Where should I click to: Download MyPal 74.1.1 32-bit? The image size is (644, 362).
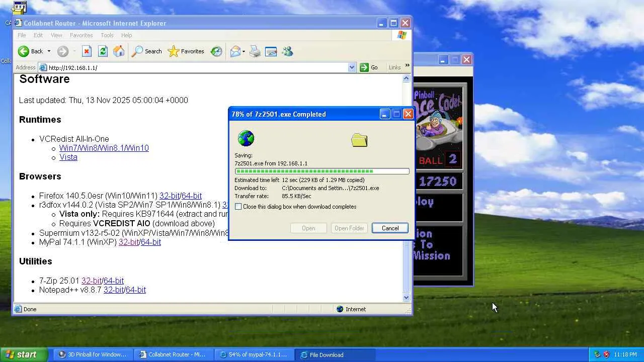pyautogui.click(x=129, y=242)
